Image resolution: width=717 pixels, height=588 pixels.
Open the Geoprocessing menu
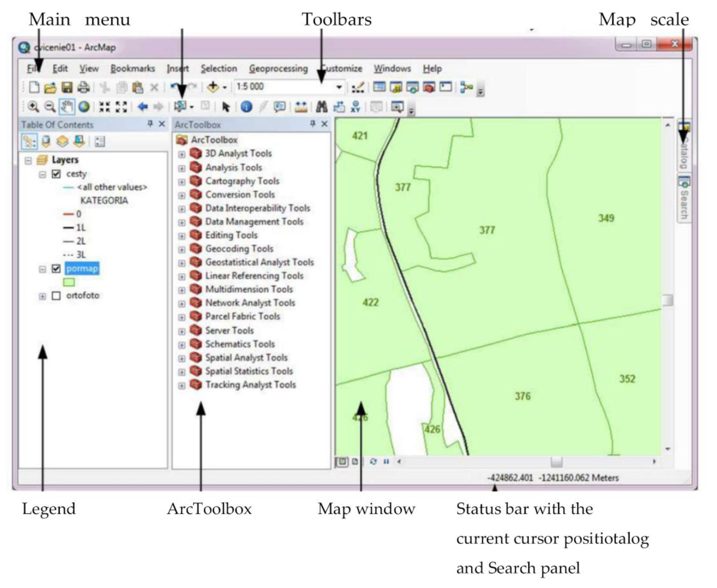pos(278,69)
